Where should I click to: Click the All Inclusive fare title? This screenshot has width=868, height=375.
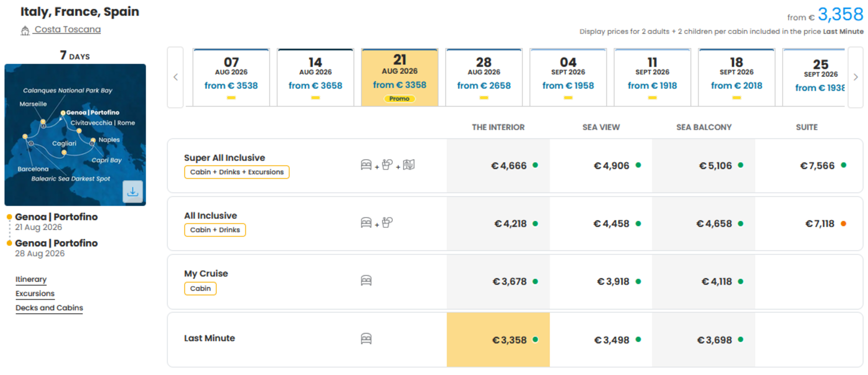211,216
